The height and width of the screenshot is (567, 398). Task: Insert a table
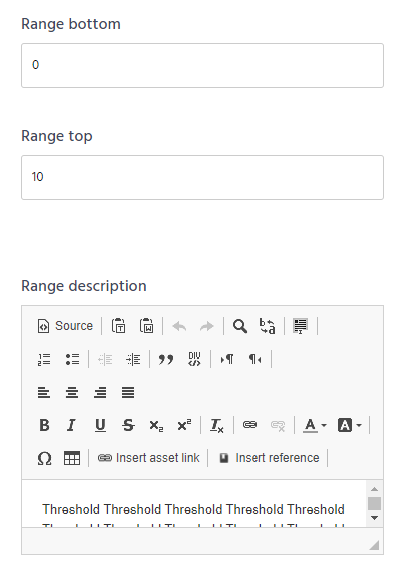pos(72,459)
